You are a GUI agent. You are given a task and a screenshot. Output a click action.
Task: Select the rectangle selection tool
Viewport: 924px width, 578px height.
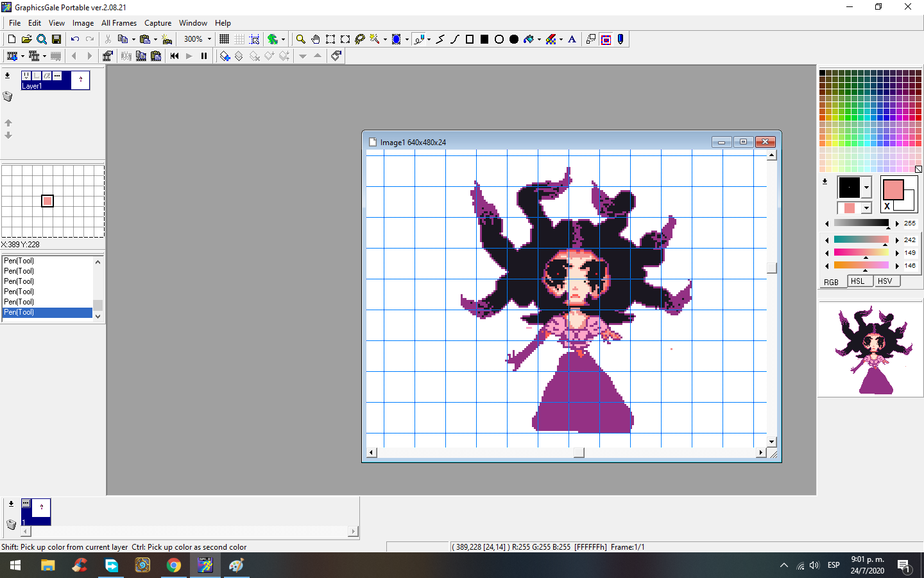(x=330, y=39)
